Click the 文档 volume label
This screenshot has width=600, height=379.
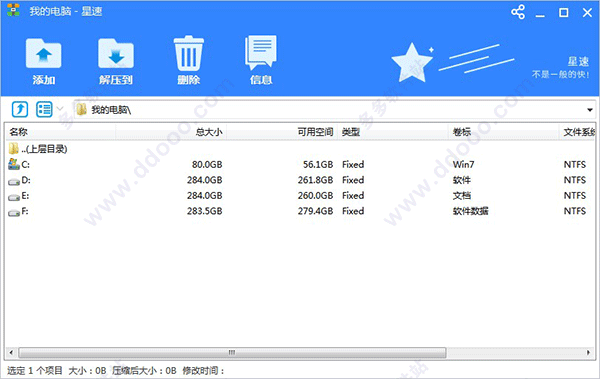click(461, 196)
